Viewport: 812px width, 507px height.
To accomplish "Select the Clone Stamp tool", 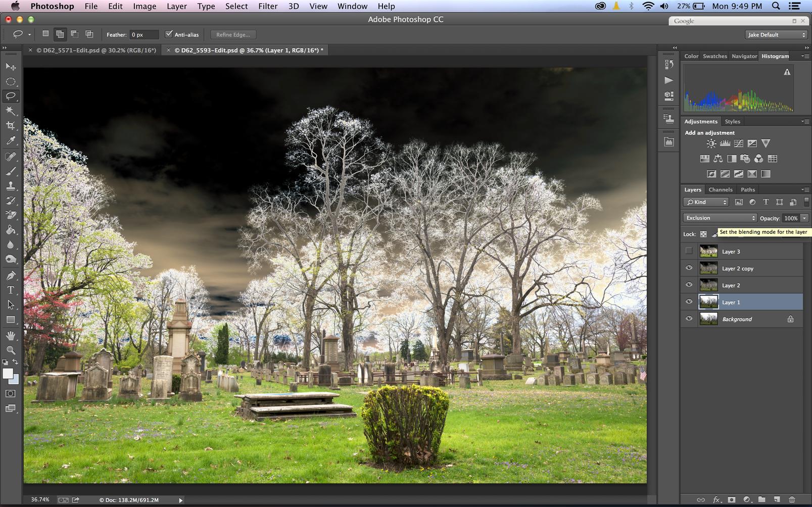I will pos(11,186).
